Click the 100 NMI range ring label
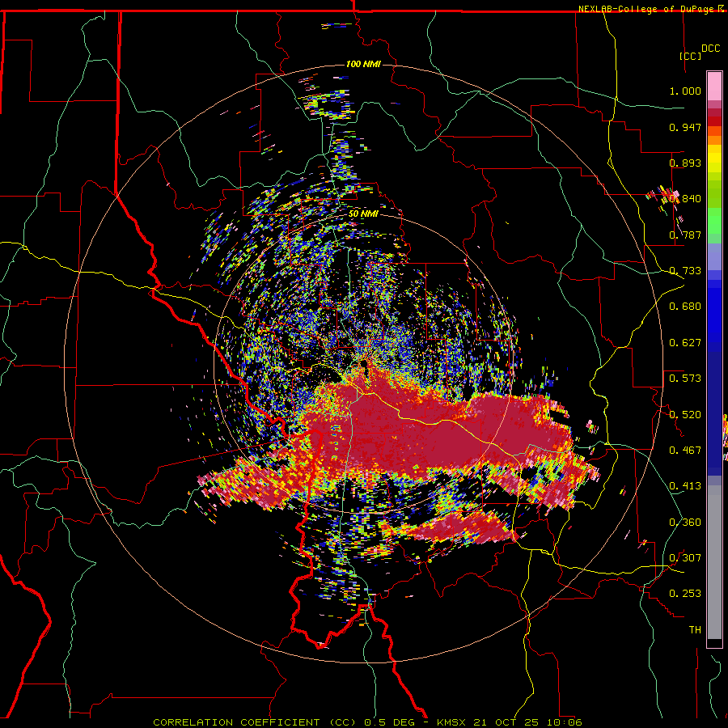Image resolution: width=728 pixels, height=728 pixels. pos(363,64)
